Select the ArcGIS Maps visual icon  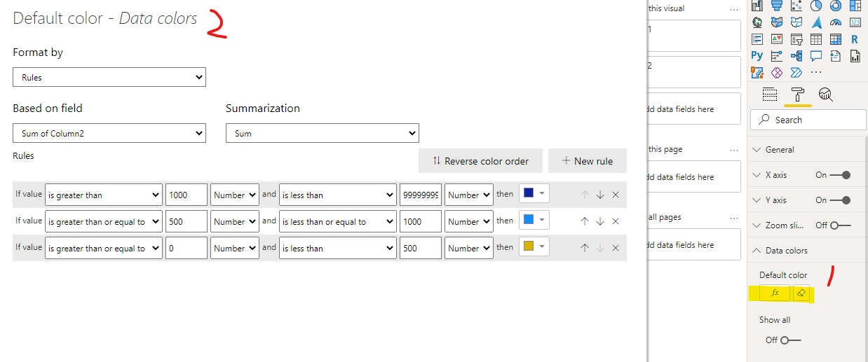point(757,72)
